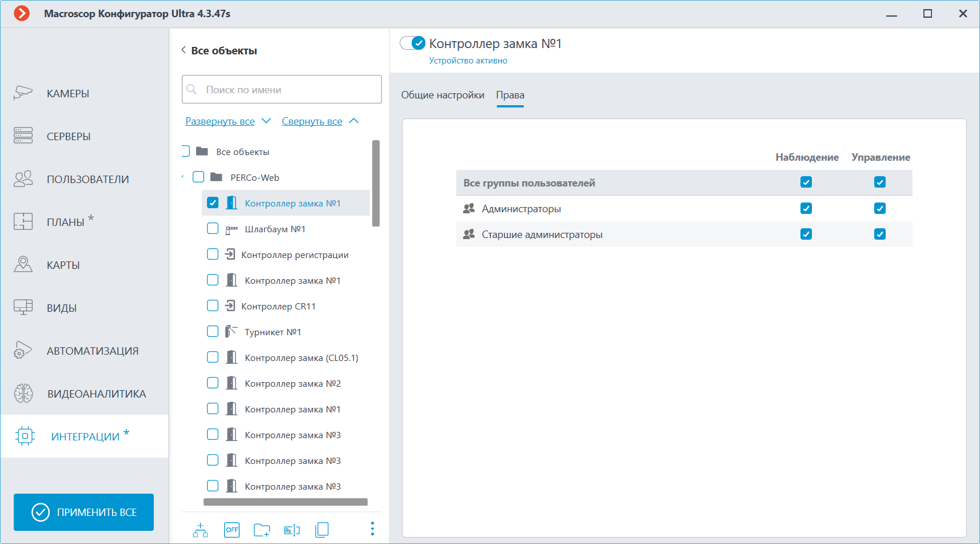Open the Views monitor icon
Viewport: 980px width, 544px height.
tap(23, 307)
